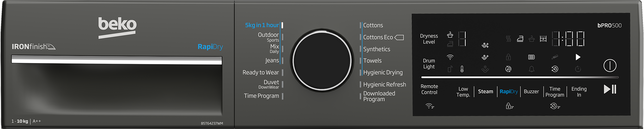Tap the Dryness Level button
The height and width of the screenshot is (129, 644).
tap(429, 39)
